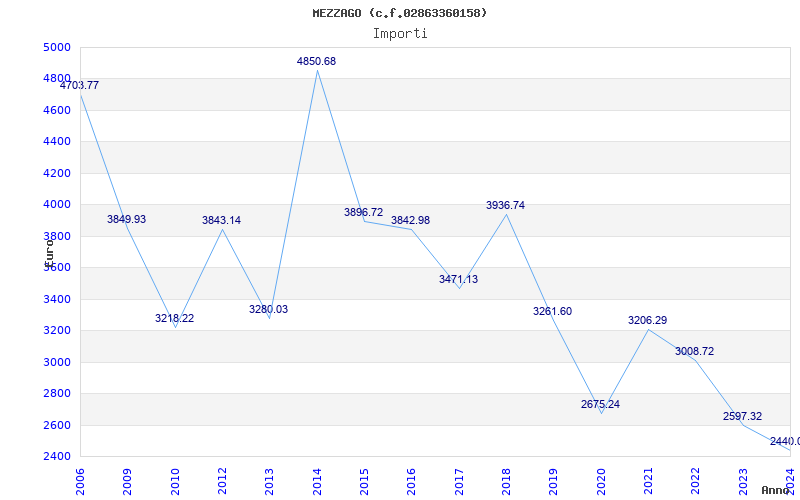The image size is (800, 500).
Task: Click the 2020 low point on line
Action: 602,413
